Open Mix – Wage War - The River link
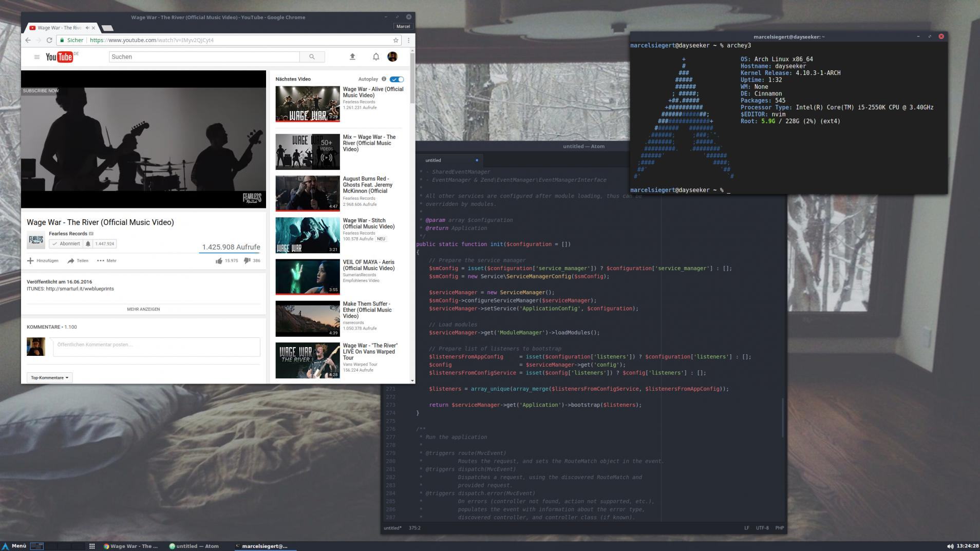The height and width of the screenshot is (551, 980). coord(369,143)
